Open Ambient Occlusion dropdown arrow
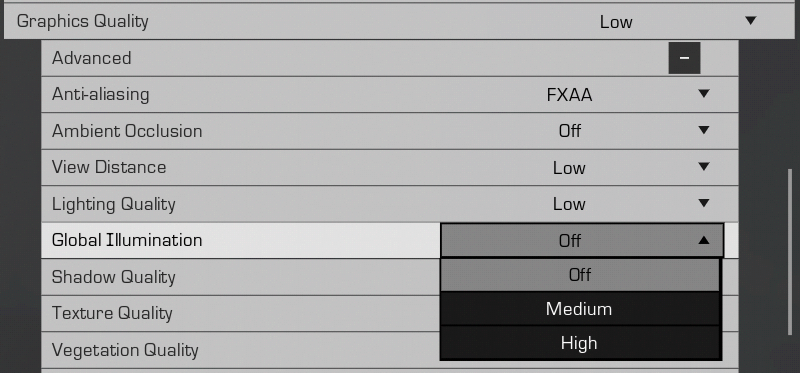800x373 pixels. 704,131
